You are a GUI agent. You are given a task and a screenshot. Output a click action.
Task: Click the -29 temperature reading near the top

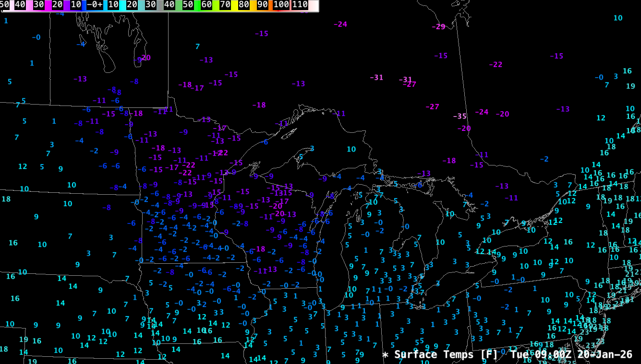pos(438,27)
